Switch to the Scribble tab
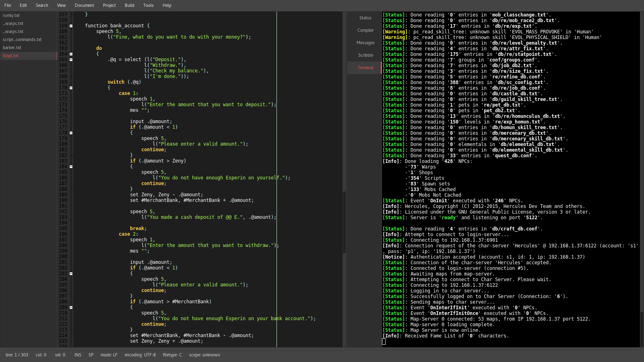644x362 pixels. [x=365, y=55]
